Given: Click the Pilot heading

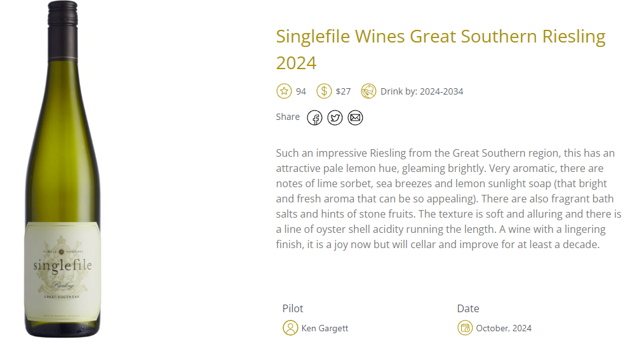Looking at the screenshot, I should [293, 308].
